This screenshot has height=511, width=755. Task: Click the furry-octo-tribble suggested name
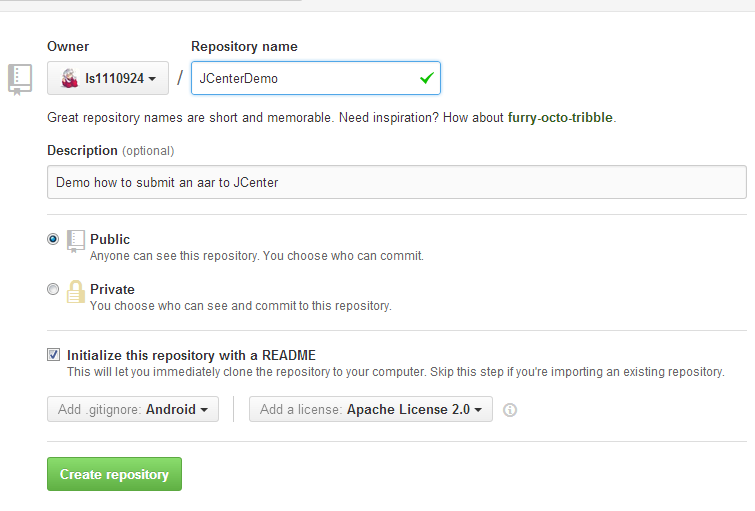coord(560,118)
